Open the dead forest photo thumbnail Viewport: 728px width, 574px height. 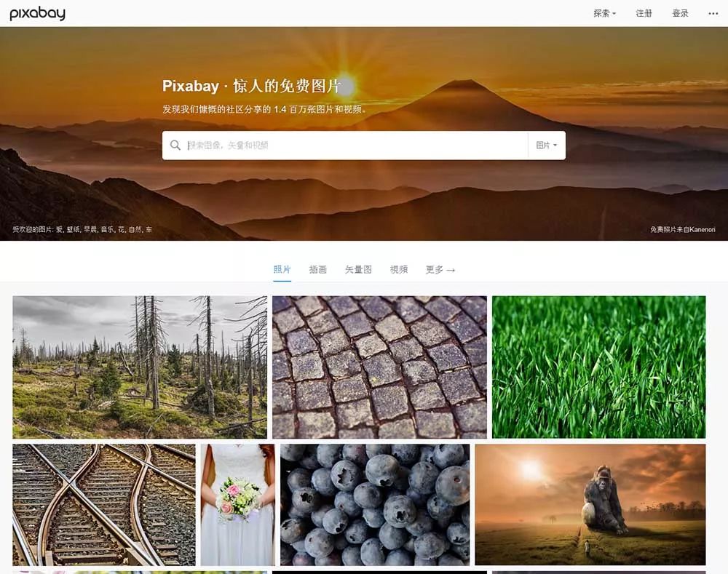click(x=140, y=367)
